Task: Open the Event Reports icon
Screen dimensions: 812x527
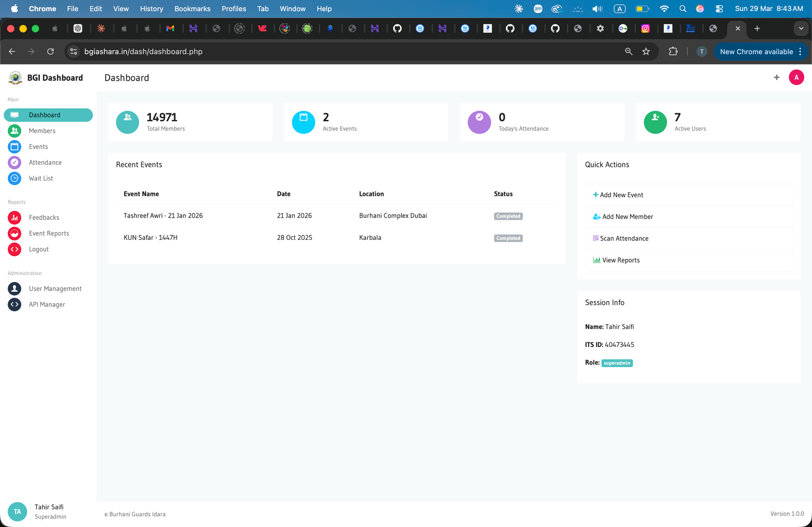Action: [15, 233]
